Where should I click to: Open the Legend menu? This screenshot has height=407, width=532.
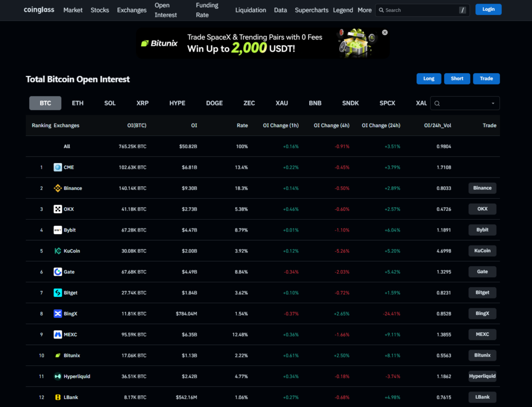pos(343,10)
